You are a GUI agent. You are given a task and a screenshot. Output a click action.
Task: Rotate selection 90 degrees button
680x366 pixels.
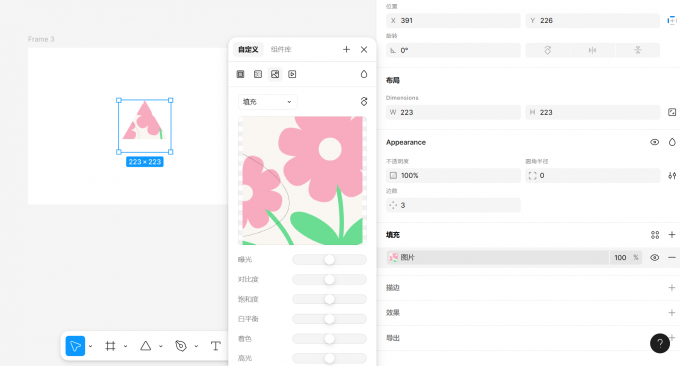coord(548,50)
